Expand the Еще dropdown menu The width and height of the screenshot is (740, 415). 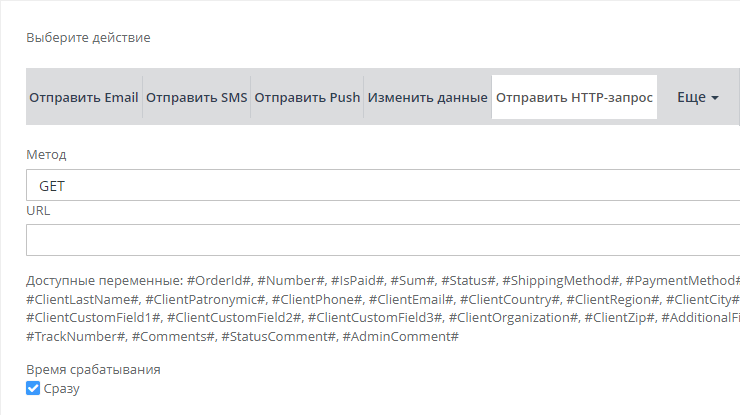698,98
